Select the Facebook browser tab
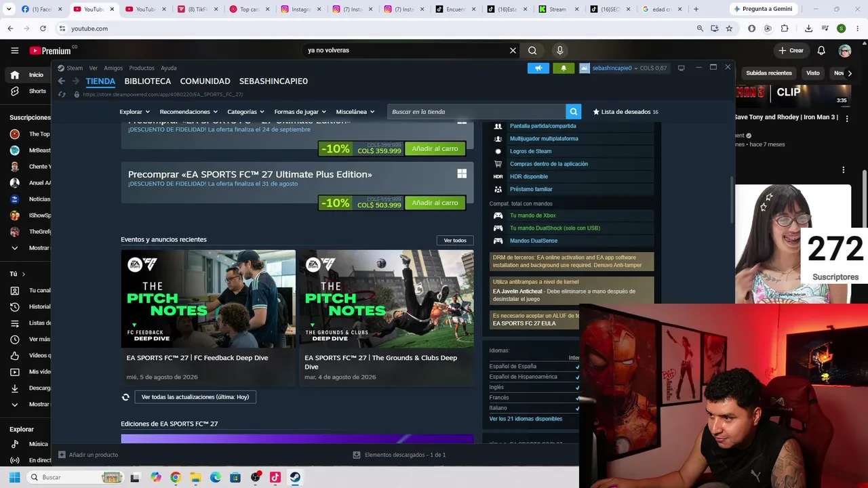868x488 pixels. (41, 9)
